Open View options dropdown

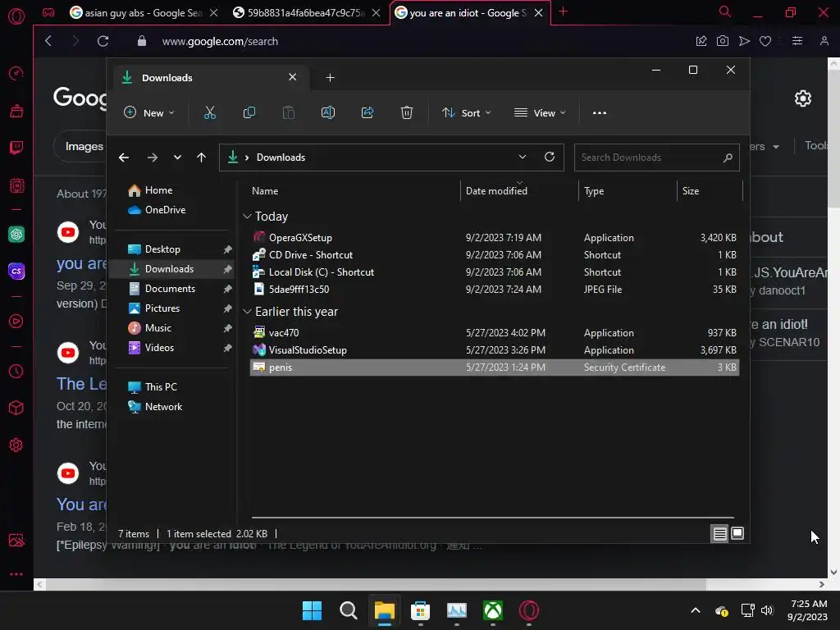pos(540,112)
